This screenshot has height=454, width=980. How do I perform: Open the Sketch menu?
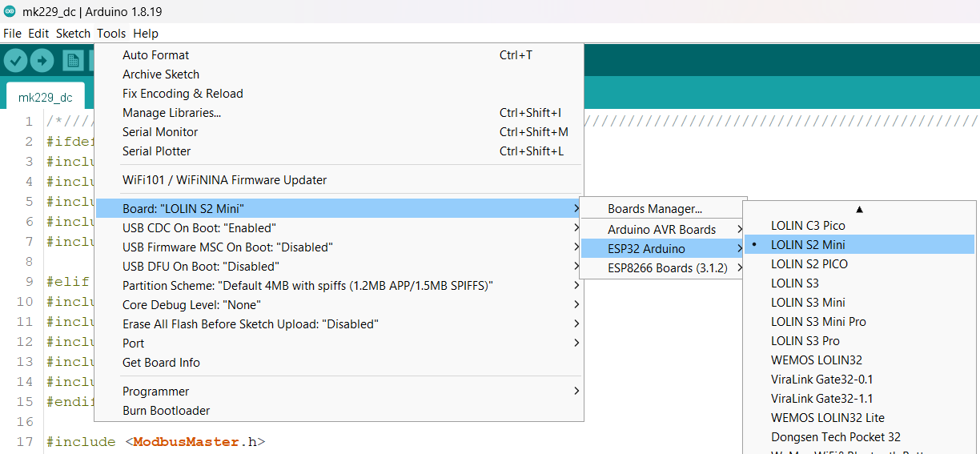point(73,34)
